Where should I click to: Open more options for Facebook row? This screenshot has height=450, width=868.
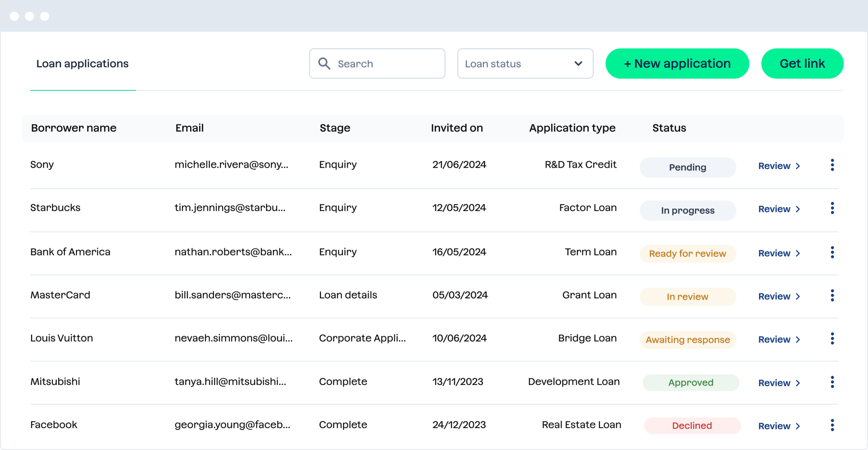tap(832, 425)
